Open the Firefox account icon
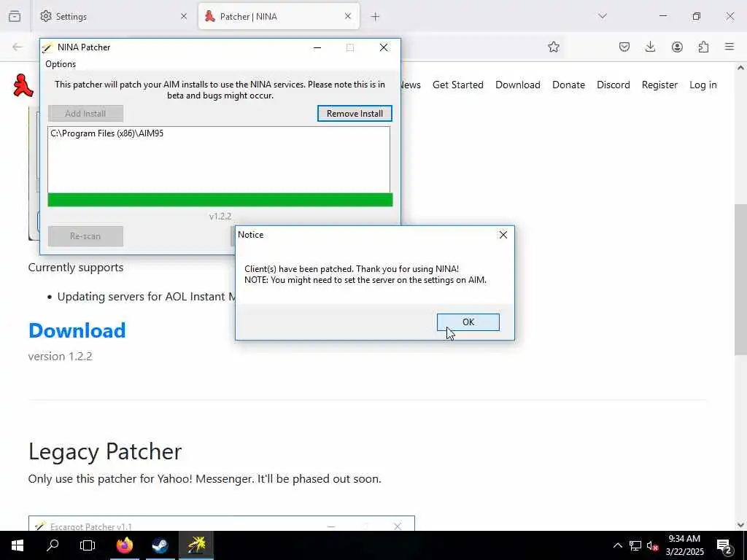Image resolution: width=747 pixels, height=560 pixels. [677, 47]
